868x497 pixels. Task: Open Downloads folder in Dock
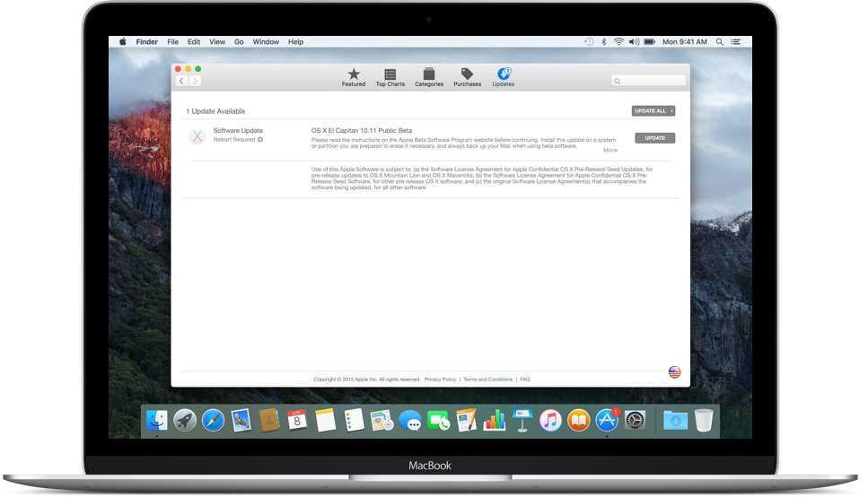[x=675, y=421]
